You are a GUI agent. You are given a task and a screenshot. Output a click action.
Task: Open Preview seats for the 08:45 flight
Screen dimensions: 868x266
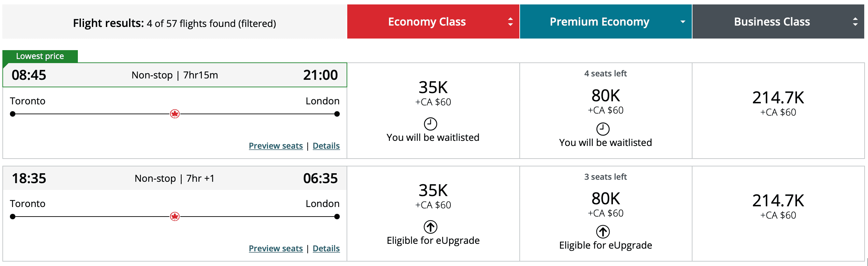pos(276,146)
